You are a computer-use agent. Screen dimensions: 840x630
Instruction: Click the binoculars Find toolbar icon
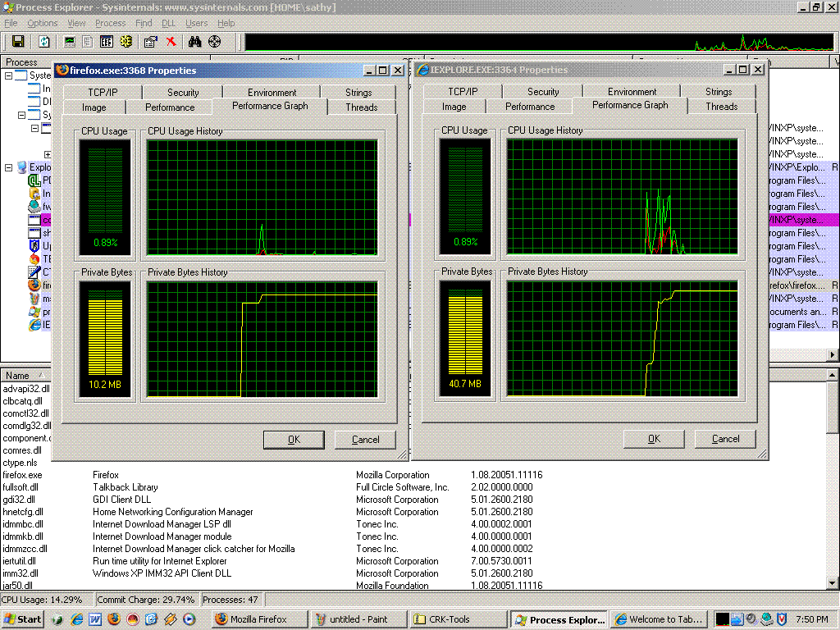[x=194, y=42]
